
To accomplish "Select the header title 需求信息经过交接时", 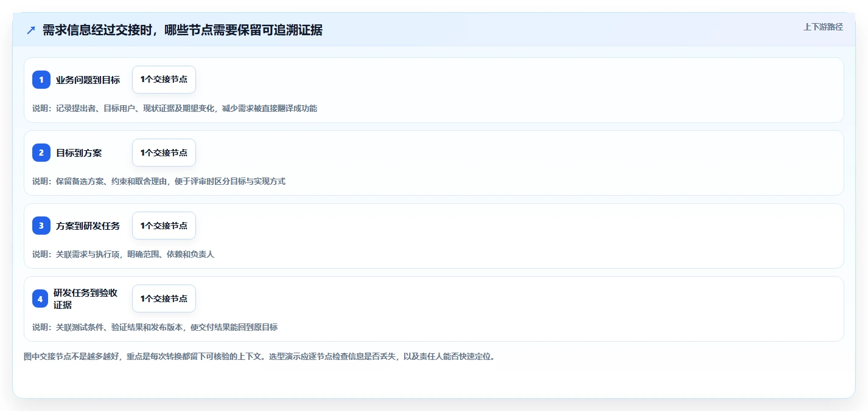I will pyautogui.click(x=183, y=30).
